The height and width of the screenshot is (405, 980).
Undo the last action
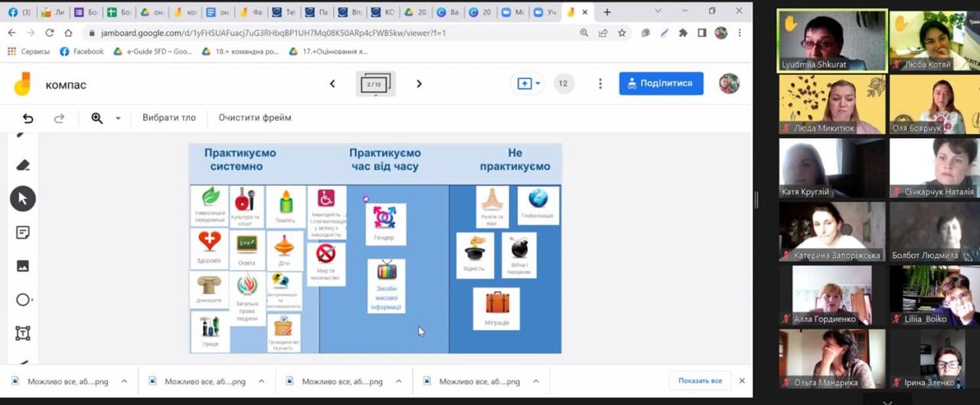[x=28, y=118]
